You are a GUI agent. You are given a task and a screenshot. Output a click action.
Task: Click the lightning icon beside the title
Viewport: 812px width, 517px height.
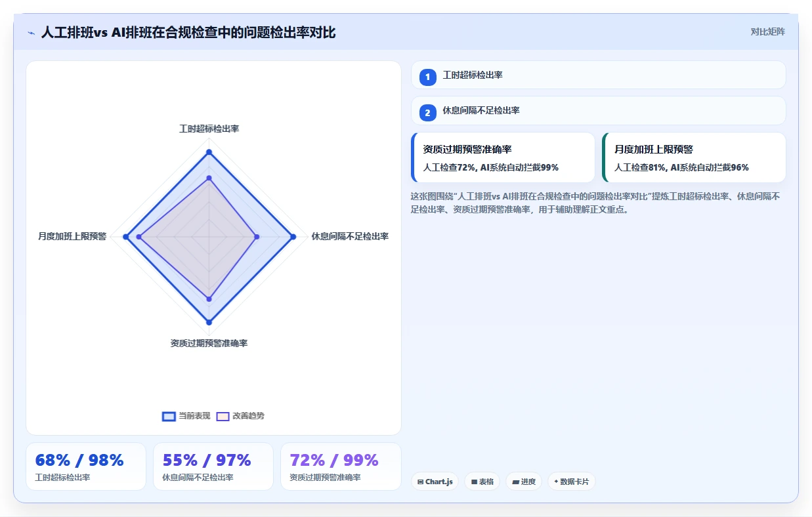31,32
